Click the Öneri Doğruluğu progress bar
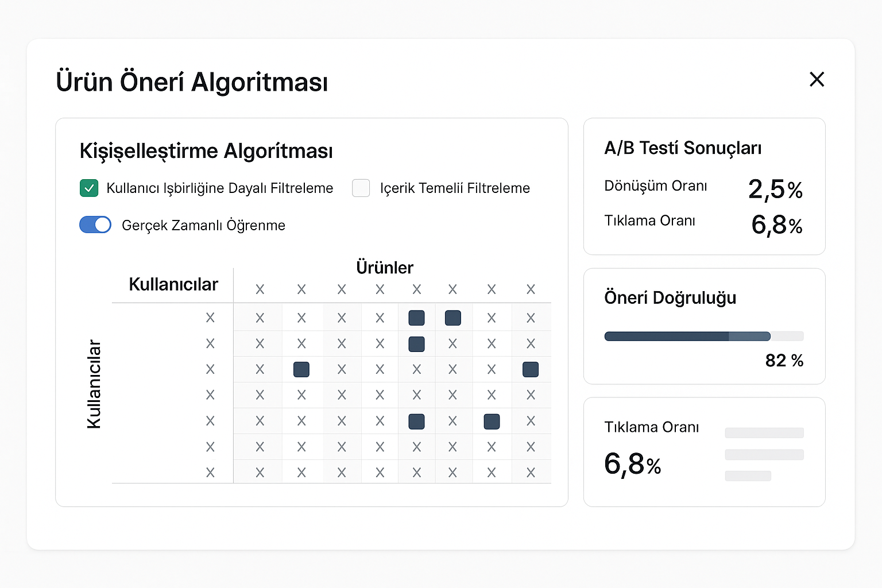The width and height of the screenshot is (882, 588). [703, 336]
